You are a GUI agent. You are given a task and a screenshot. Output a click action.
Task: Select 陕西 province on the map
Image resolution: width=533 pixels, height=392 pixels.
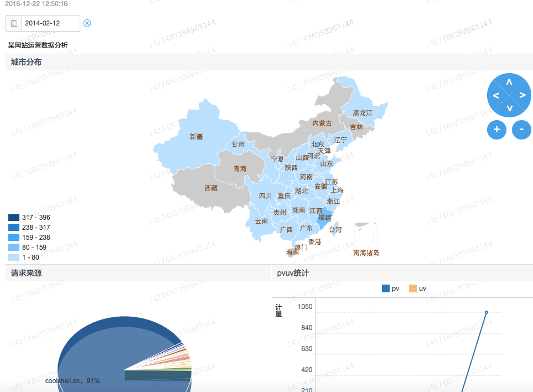(x=291, y=168)
